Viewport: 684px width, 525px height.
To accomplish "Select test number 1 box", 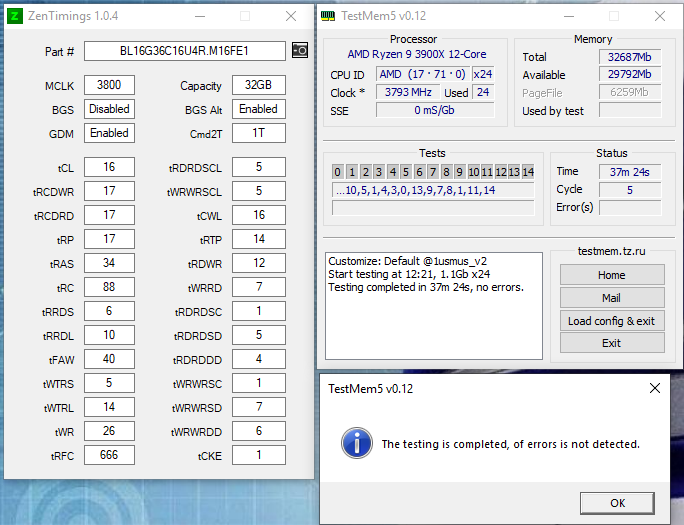I will pos(352,172).
